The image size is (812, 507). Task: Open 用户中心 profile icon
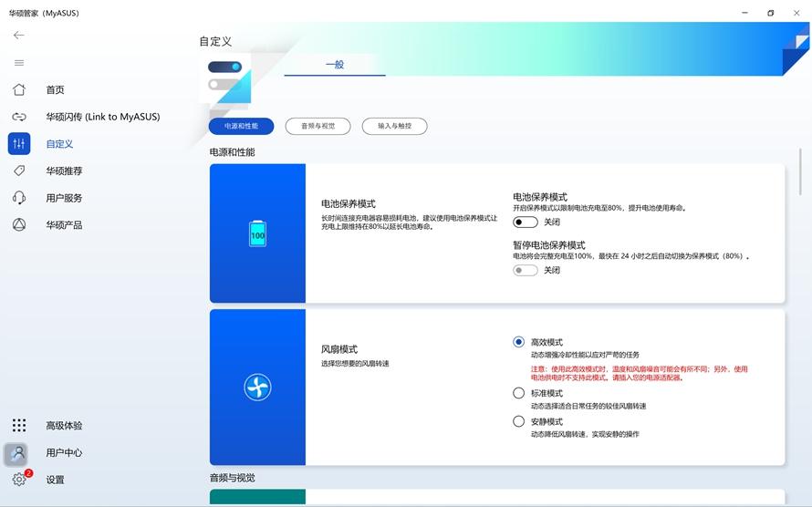[x=18, y=453]
